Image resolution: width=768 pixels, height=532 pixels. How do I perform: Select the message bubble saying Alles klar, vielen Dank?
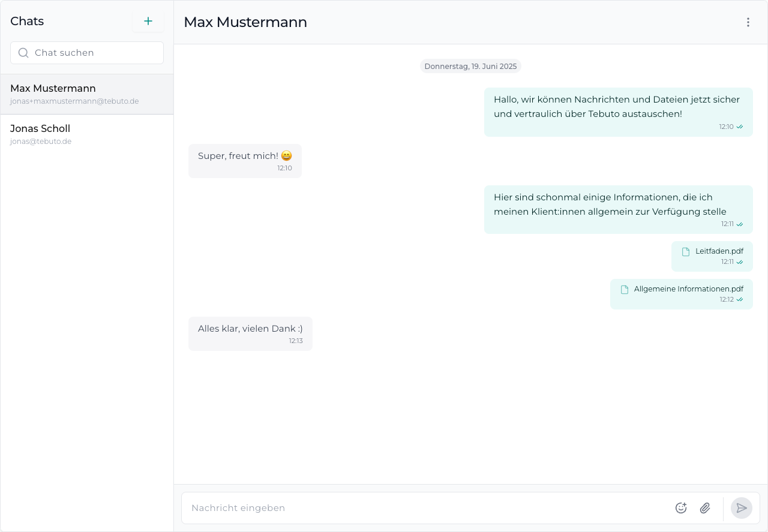[250, 329]
